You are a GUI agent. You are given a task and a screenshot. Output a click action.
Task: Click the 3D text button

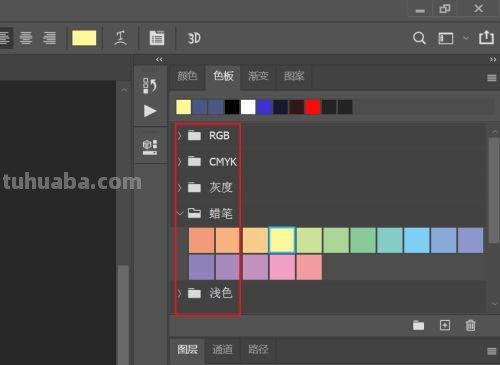coord(194,38)
